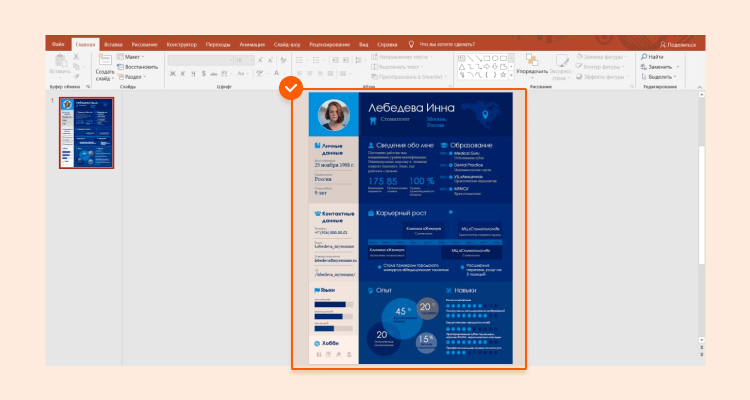750x400 pixels.
Task: Open the font name combo box
Action: click(x=200, y=60)
